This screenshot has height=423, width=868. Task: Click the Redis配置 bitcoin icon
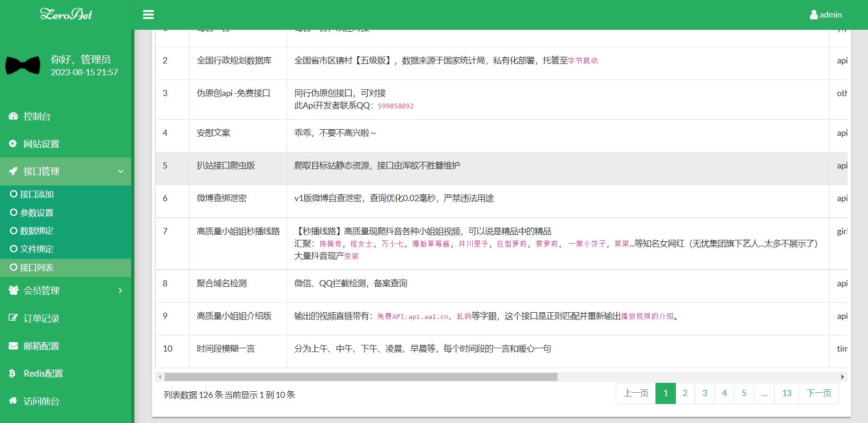pos(12,373)
